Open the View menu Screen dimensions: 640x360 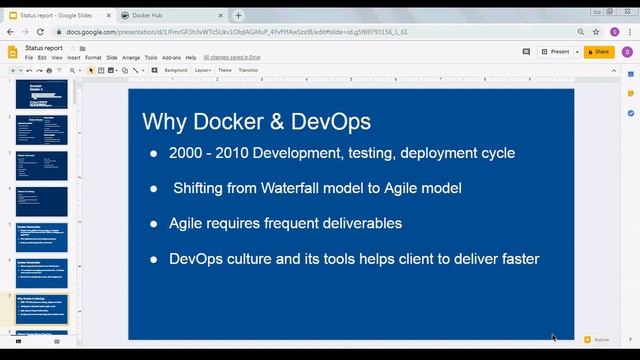[57, 58]
